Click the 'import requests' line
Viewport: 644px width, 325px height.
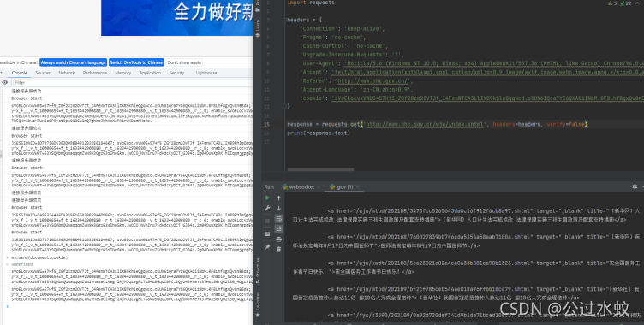311,3
